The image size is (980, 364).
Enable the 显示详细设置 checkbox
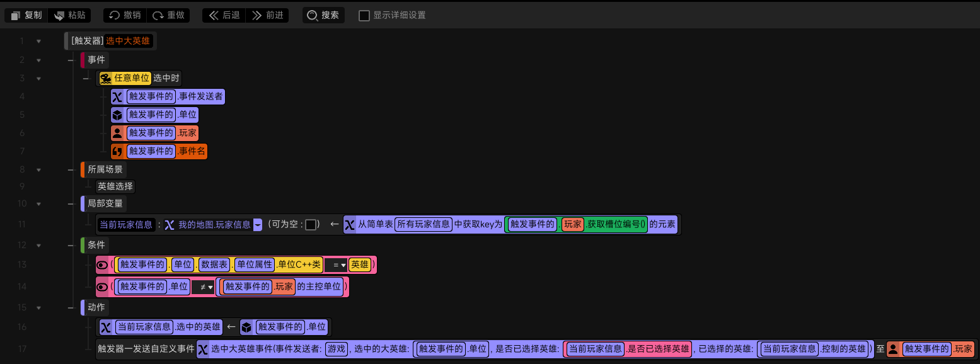[x=364, y=15]
